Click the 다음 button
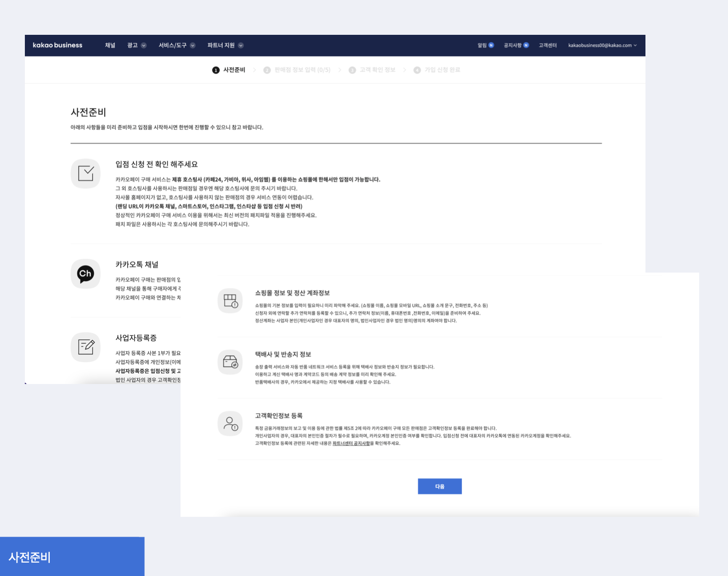This screenshot has height=576, width=728. 440,486
